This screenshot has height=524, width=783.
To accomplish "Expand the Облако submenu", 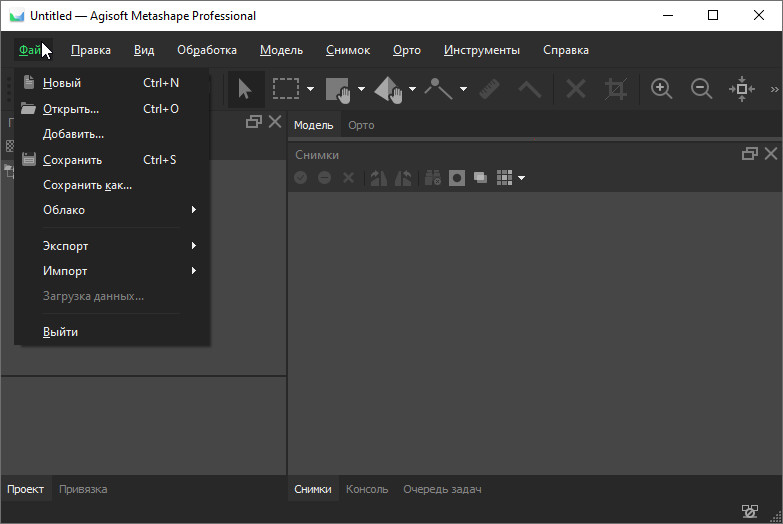I will 118,210.
